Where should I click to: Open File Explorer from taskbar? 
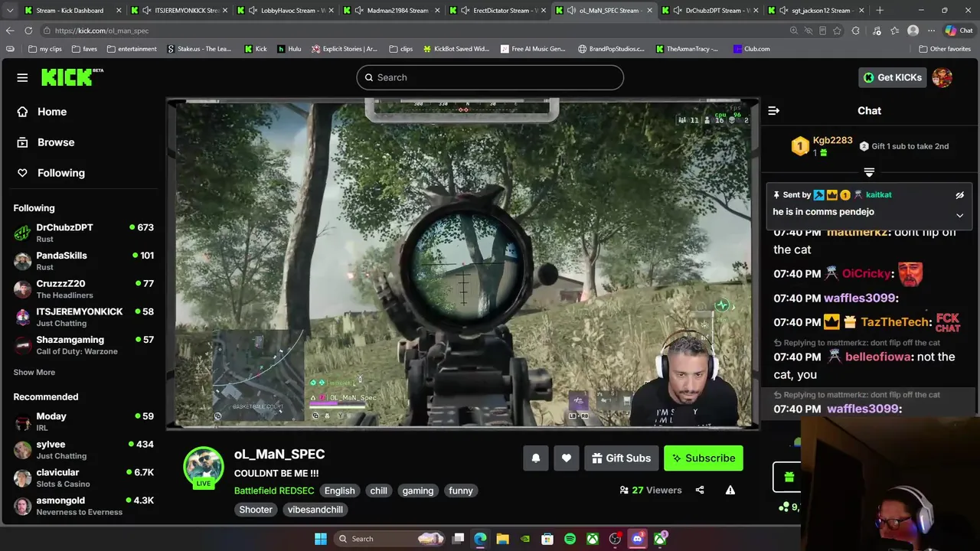click(502, 539)
